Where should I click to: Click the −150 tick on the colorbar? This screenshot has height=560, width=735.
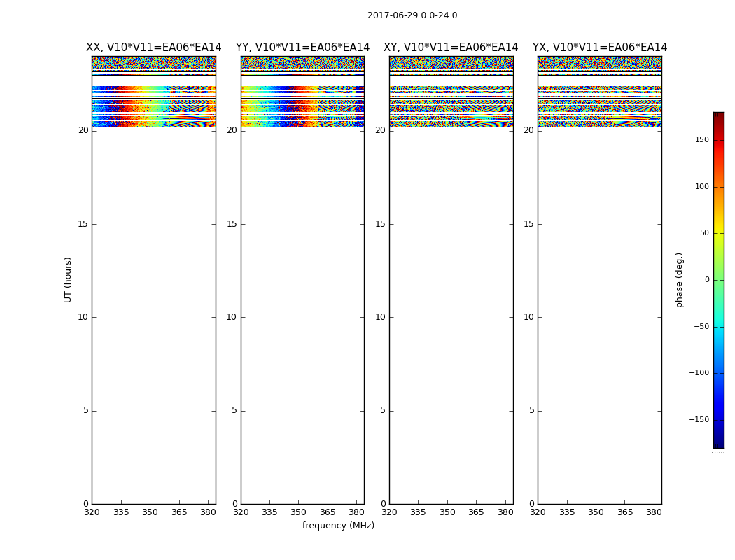(x=699, y=420)
